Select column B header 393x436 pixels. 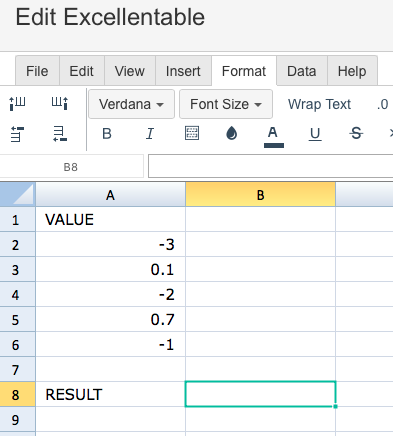[260, 195]
